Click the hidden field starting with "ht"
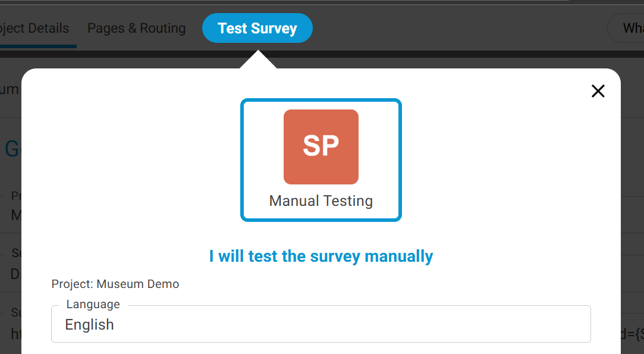Viewport: 644px width, 354px height. point(16,334)
